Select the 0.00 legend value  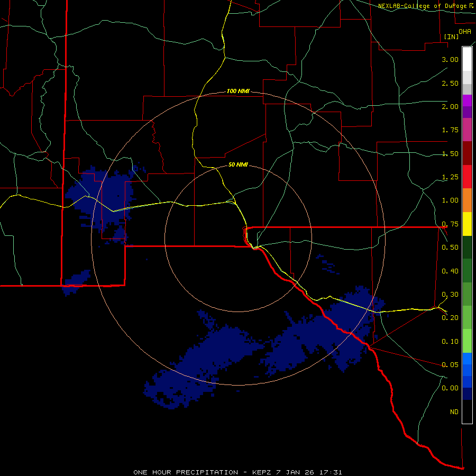tap(450, 388)
